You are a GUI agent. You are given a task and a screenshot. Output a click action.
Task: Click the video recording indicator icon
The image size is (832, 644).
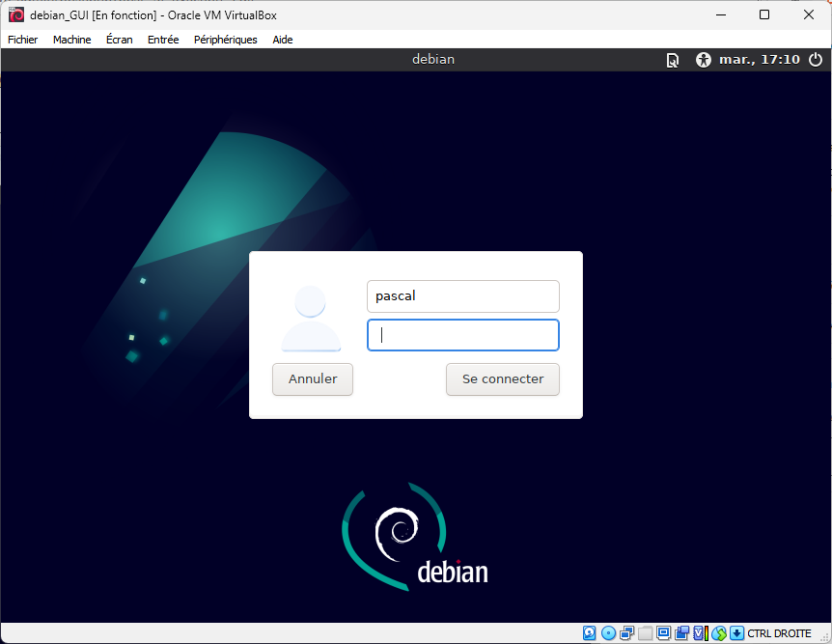[x=681, y=632]
